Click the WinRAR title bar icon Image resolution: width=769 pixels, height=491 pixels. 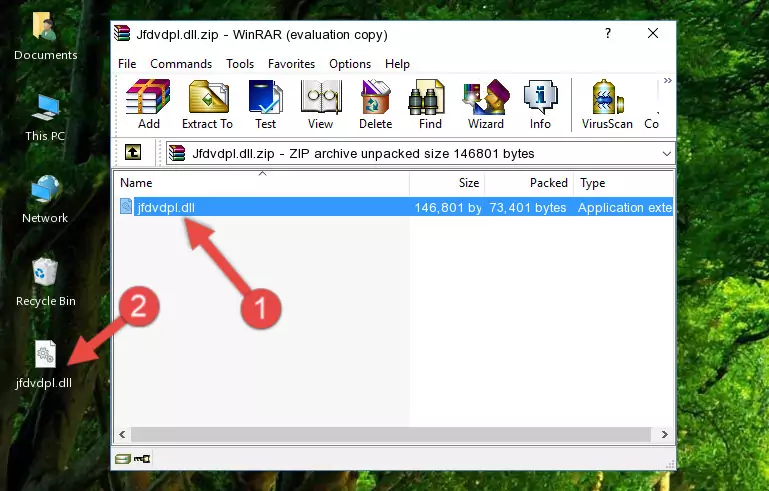tap(122, 33)
